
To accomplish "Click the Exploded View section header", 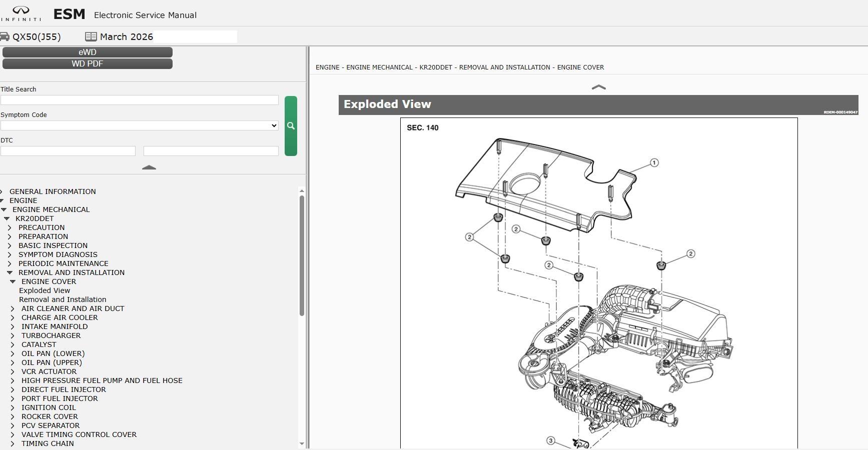I will point(598,104).
